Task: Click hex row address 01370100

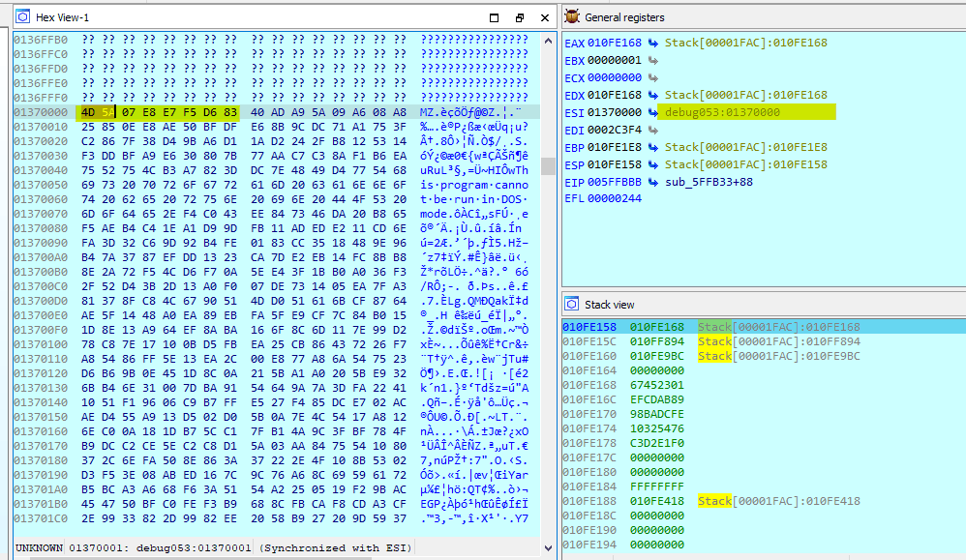Action: click(x=41, y=344)
